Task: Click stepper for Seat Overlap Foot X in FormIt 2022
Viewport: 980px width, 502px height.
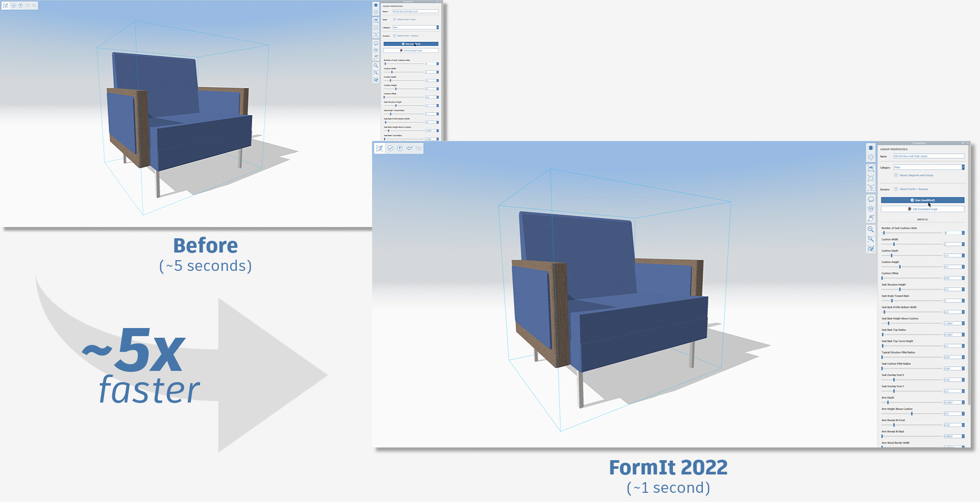Action: (x=963, y=380)
